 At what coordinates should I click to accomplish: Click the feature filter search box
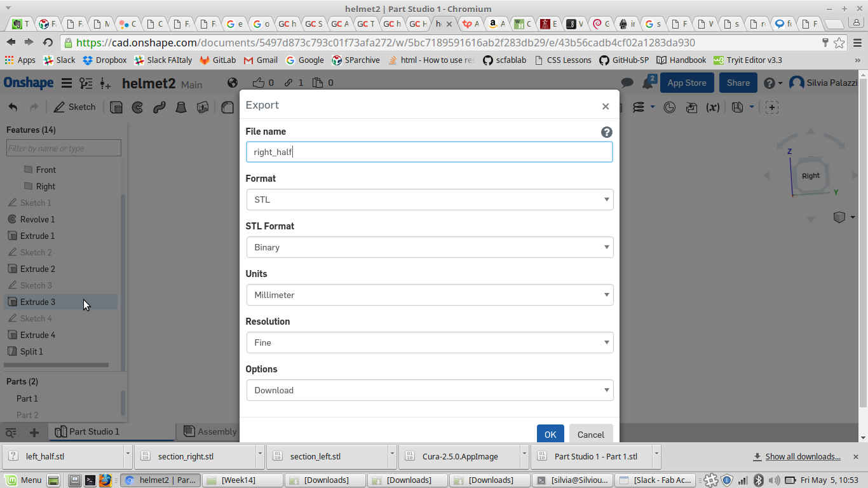coord(64,148)
